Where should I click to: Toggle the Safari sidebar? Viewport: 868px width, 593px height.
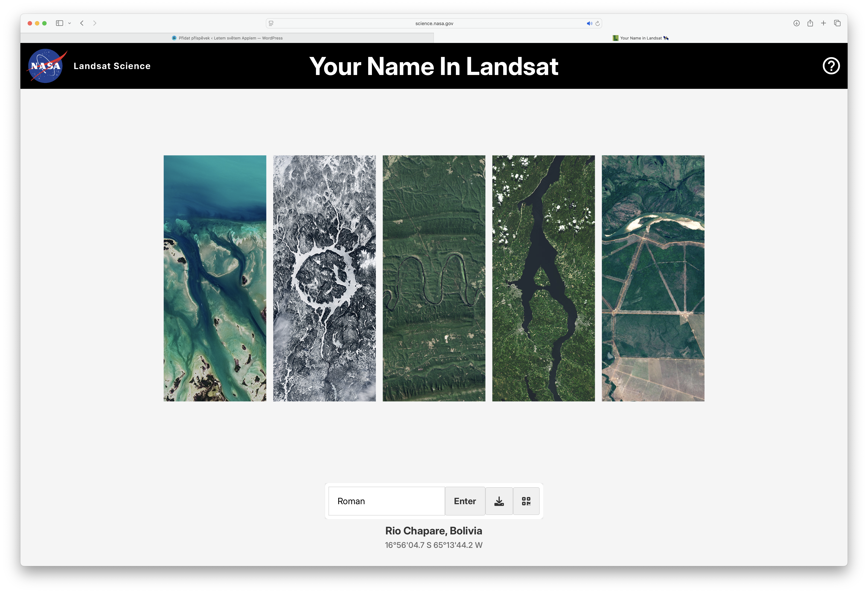pyautogui.click(x=59, y=23)
